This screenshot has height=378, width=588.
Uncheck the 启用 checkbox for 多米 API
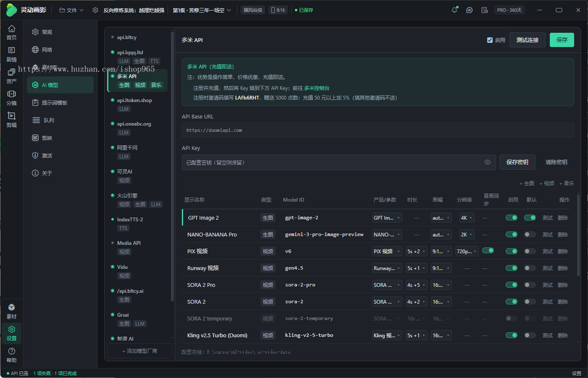click(490, 40)
